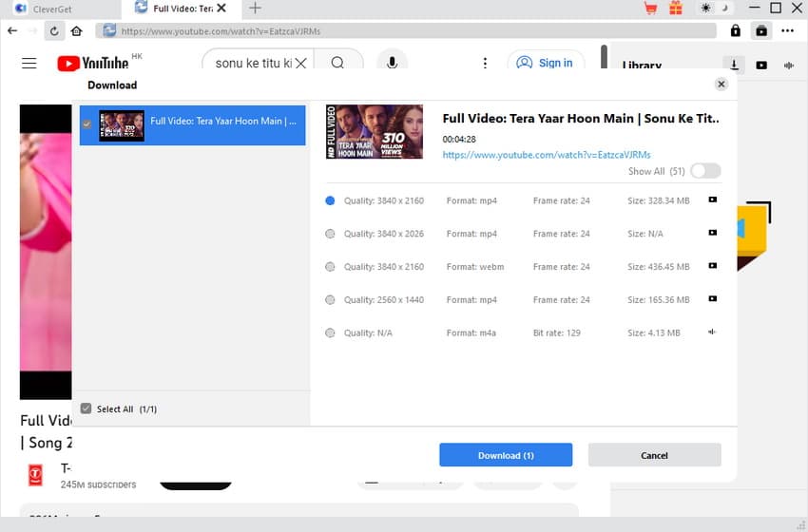Open the three-dot more options menu

787,30
